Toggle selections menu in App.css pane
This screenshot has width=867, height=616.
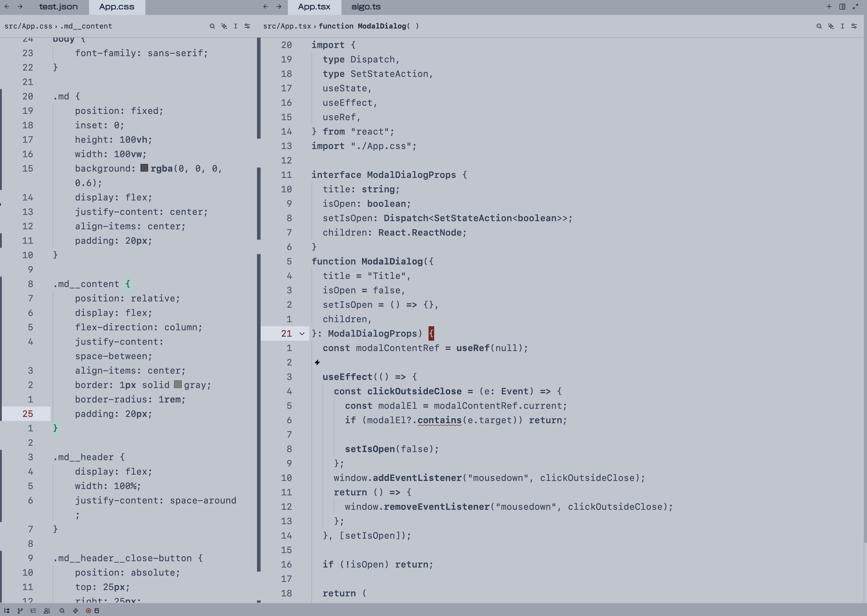click(x=236, y=26)
